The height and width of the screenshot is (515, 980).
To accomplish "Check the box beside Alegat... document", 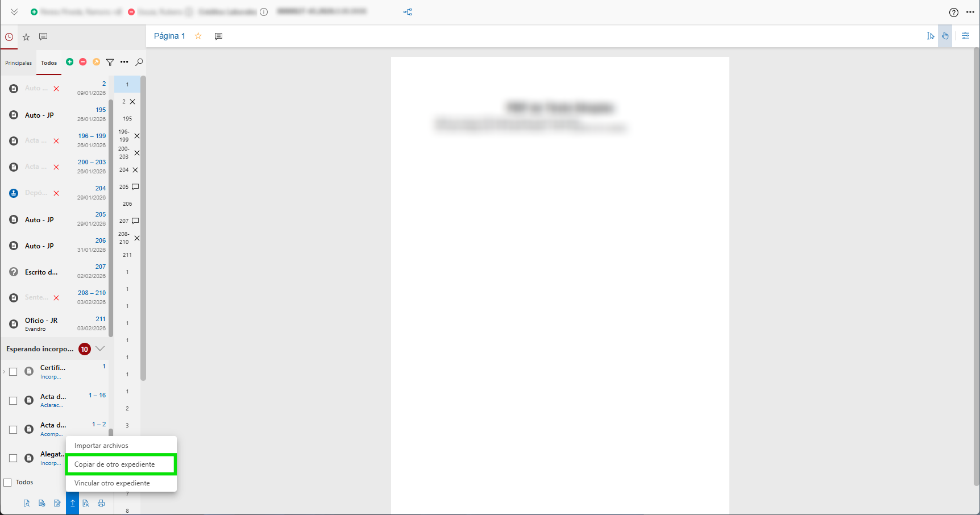I will [13, 458].
